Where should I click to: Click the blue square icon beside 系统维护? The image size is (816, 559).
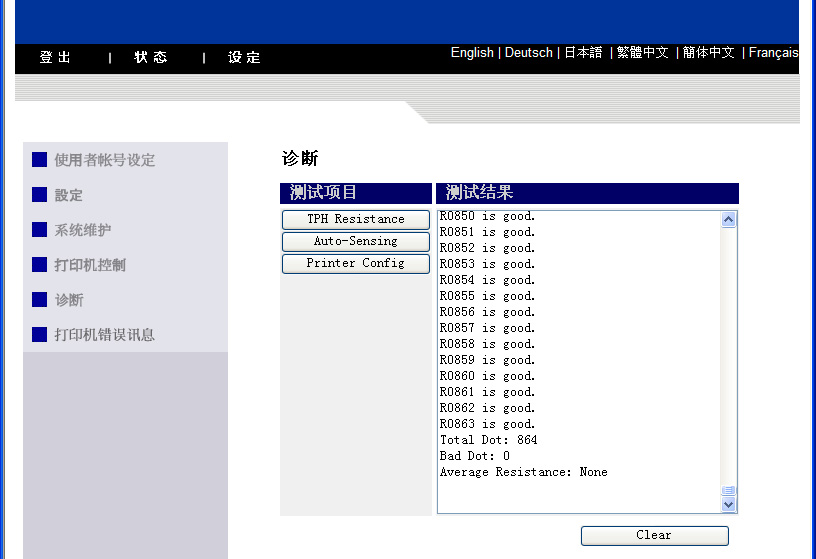40,230
